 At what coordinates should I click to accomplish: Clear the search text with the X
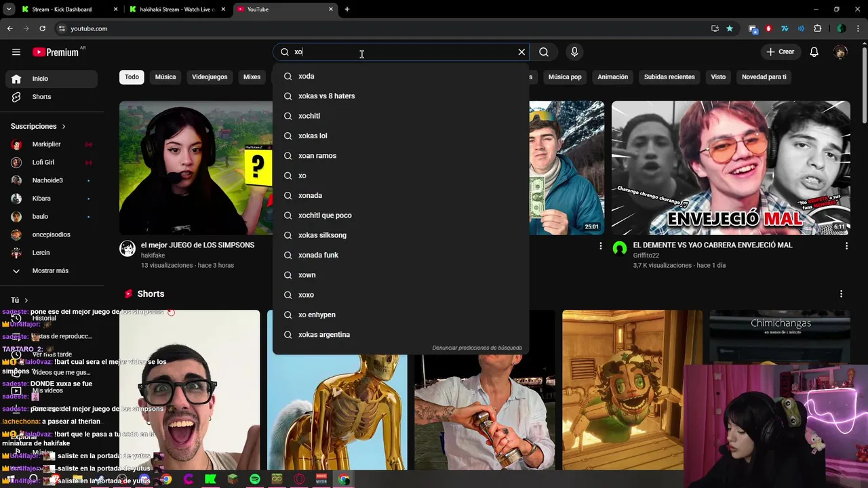coord(521,52)
